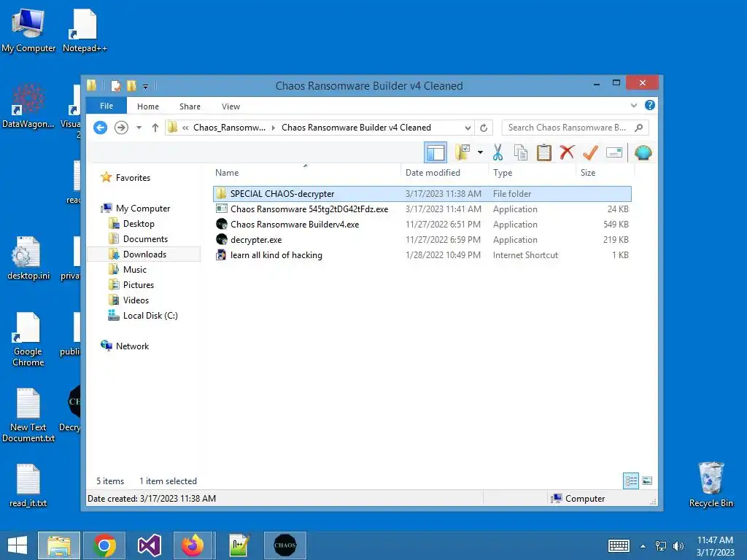Select My Computer in navigation pane
The width and height of the screenshot is (747, 560).
(135, 208)
